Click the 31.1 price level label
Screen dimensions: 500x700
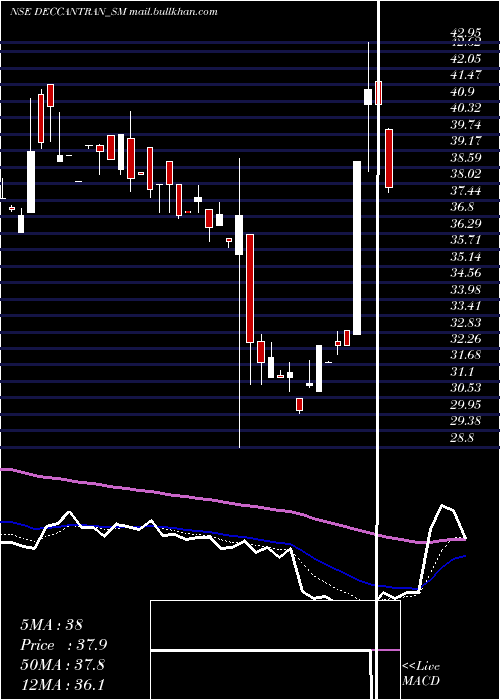coord(463,371)
